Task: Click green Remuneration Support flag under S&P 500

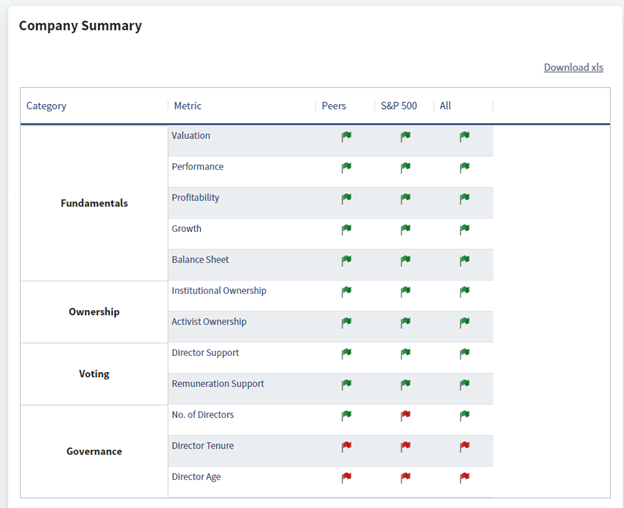Action: point(405,385)
